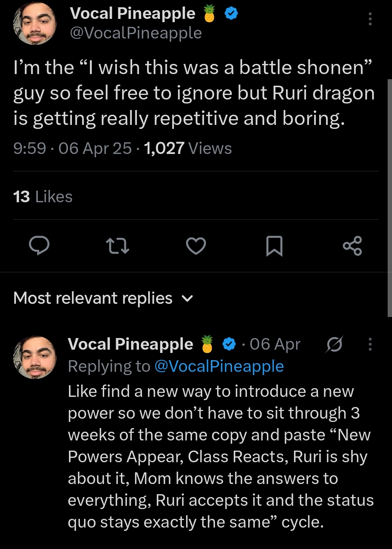Viewport: 392px width, 549px height.
Task: Tap the reply author's profile picture
Action: tap(35, 357)
